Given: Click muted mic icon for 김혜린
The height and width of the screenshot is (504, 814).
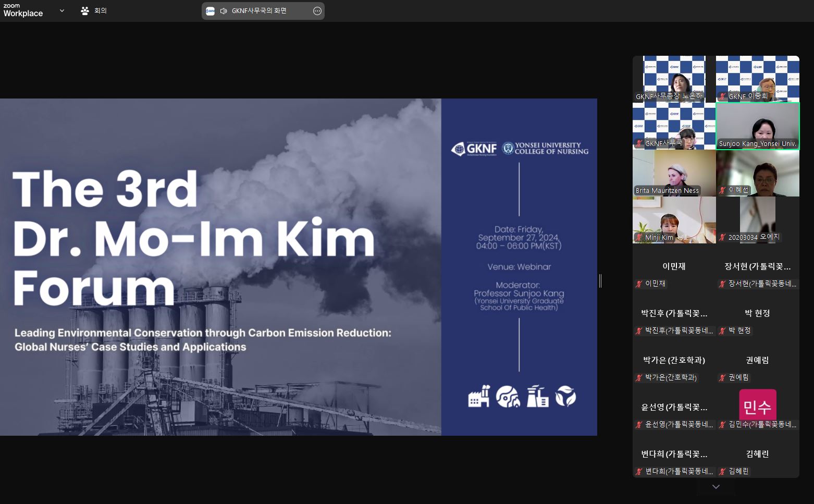Looking at the screenshot, I should [722, 472].
